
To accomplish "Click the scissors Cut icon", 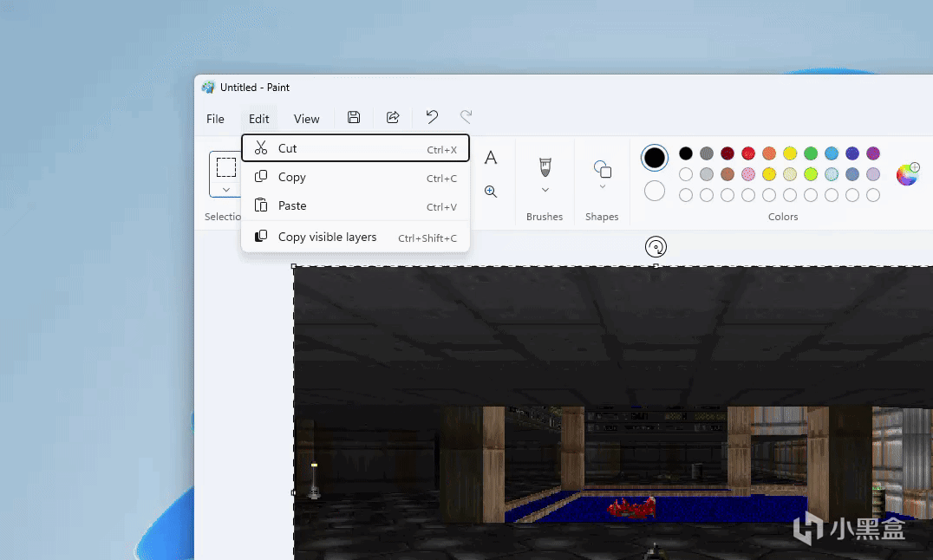I will point(261,147).
